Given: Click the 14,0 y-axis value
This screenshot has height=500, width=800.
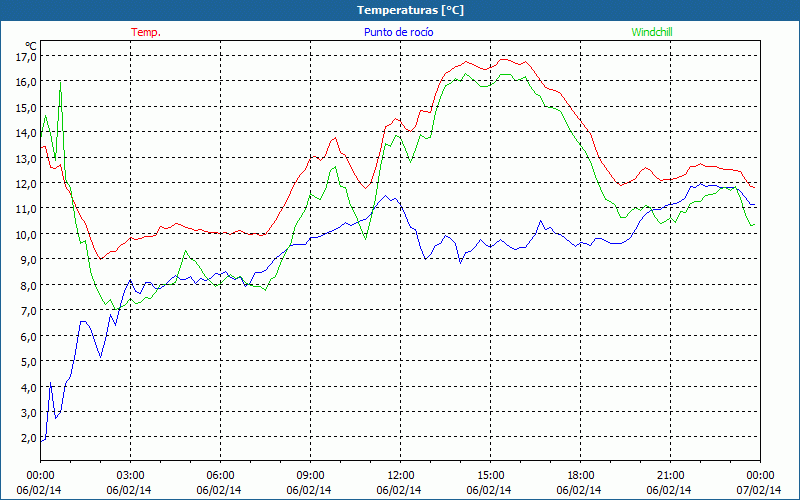Looking at the screenshot, I should click(26, 133).
